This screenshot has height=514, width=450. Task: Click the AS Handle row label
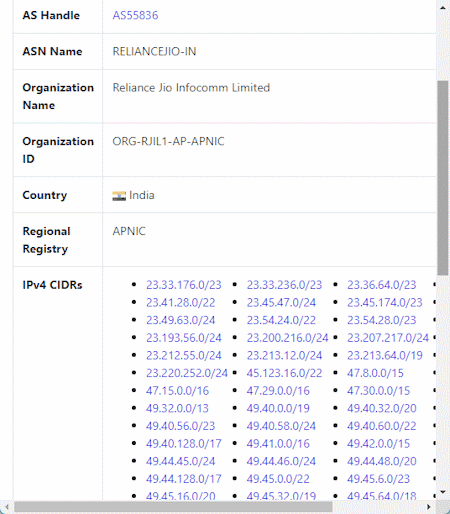[51, 15]
